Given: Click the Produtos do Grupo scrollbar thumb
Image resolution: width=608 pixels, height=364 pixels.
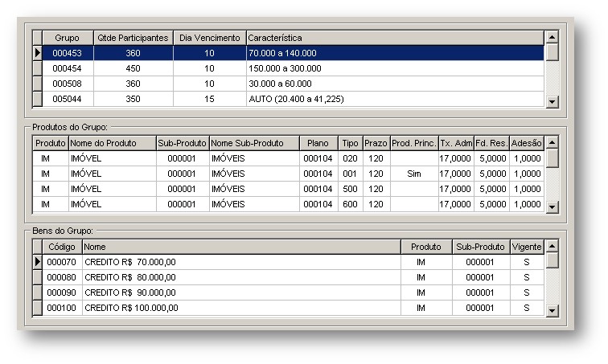Looking at the screenshot, I should point(552,158).
